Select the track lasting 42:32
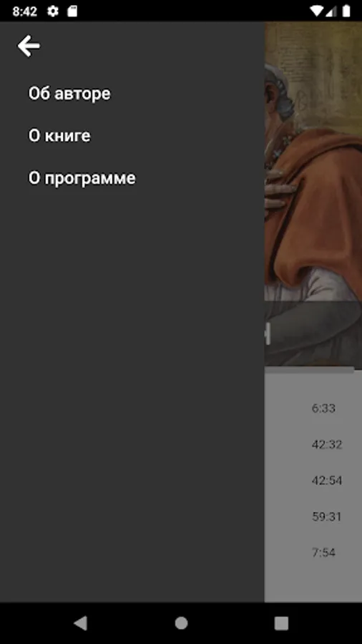 [313, 444]
